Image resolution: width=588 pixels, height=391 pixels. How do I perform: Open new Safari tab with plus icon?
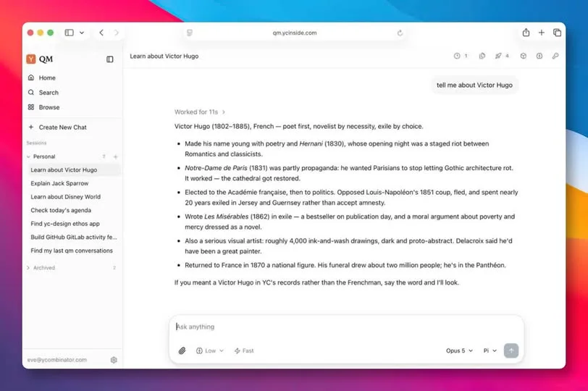[542, 33]
